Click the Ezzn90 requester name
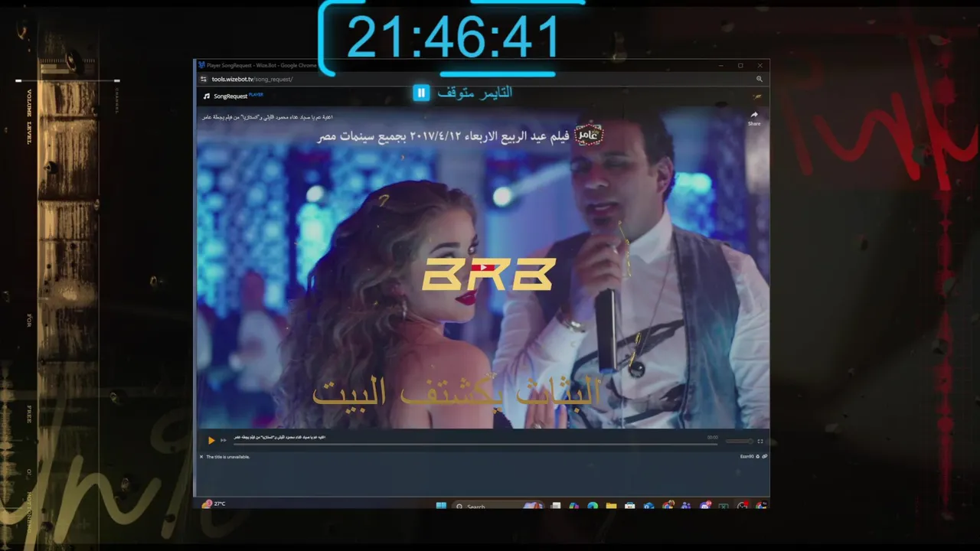The height and width of the screenshot is (551, 980). [x=746, y=456]
